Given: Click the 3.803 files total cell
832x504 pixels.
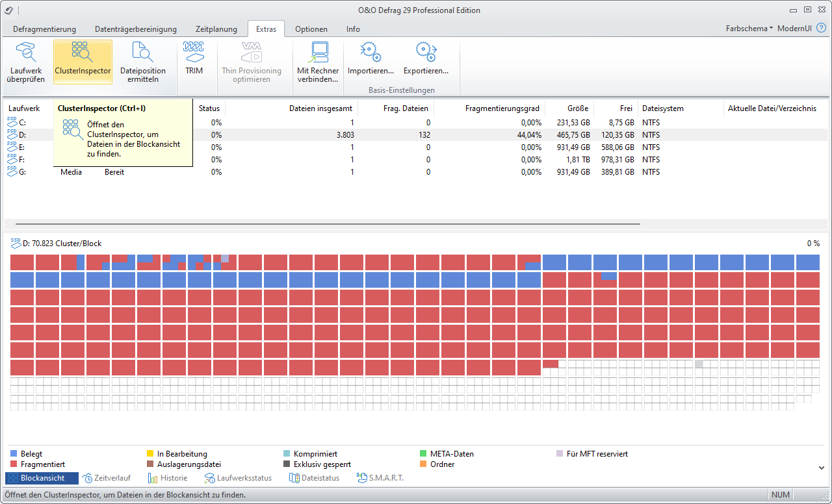Looking at the screenshot, I should [345, 134].
